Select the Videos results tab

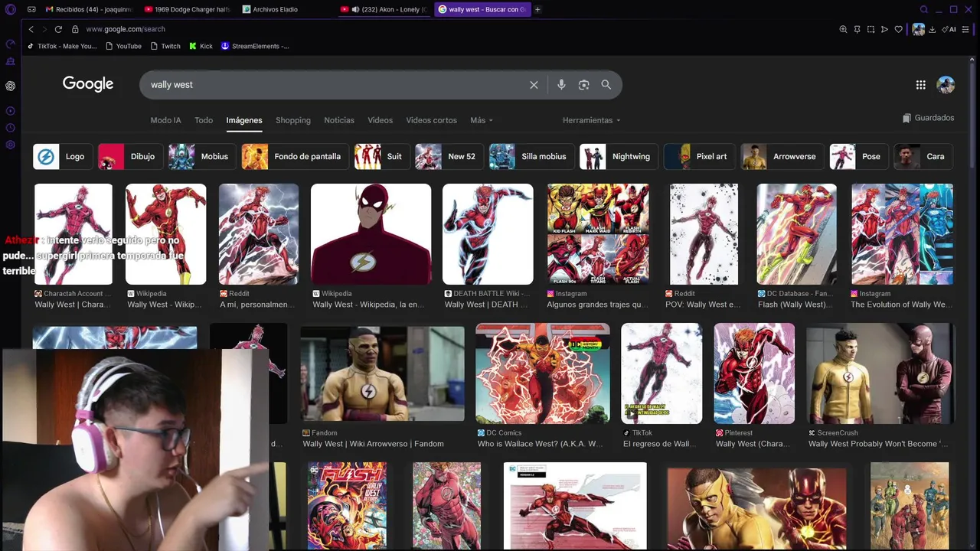click(x=380, y=120)
